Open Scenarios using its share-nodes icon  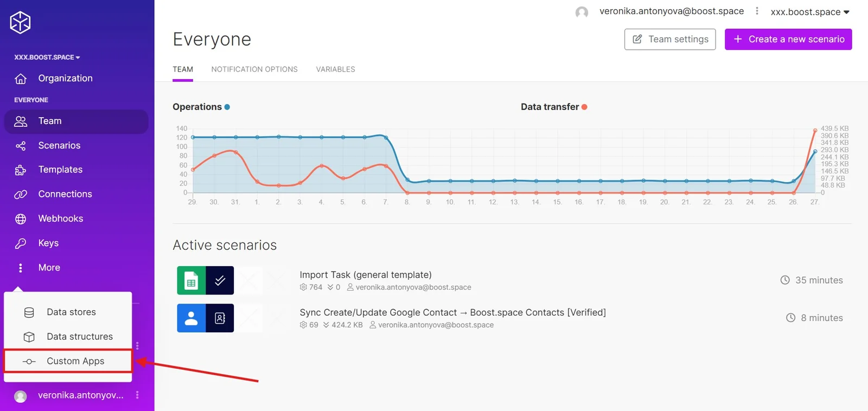click(x=21, y=145)
